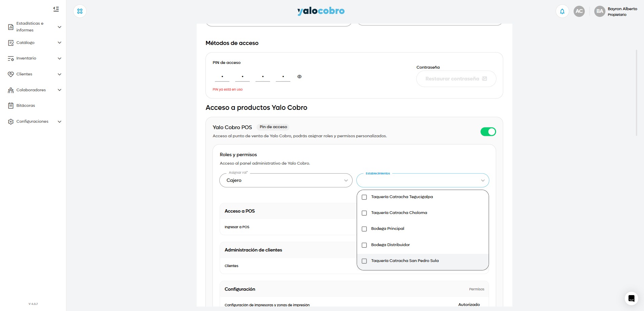The height and width of the screenshot is (311, 644).
Task: Click the Bayron Alberto user name
Action: [622, 9]
